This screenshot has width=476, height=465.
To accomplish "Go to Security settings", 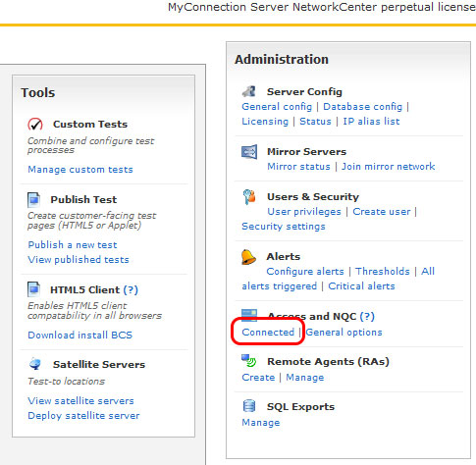I will (284, 227).
